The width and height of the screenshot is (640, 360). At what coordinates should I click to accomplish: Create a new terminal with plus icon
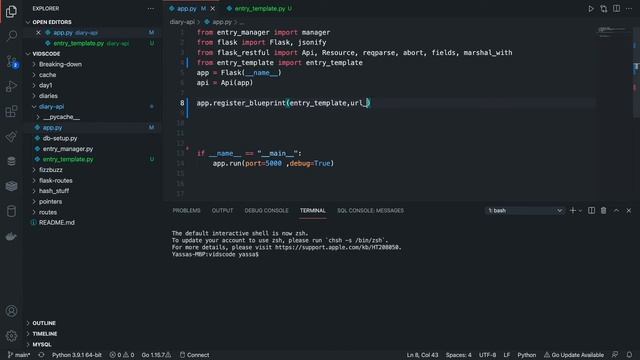tap(572, 211)
